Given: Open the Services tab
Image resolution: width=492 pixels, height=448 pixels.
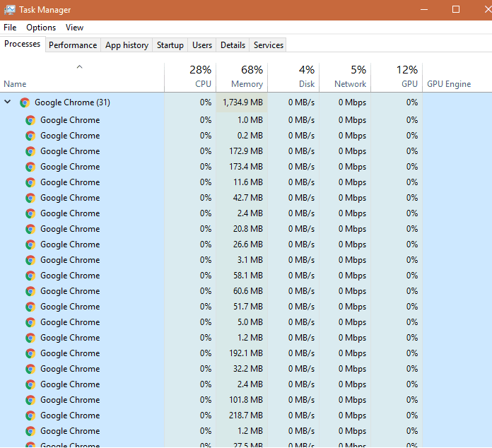Looking at the screenshot, I should click(269, 45).
